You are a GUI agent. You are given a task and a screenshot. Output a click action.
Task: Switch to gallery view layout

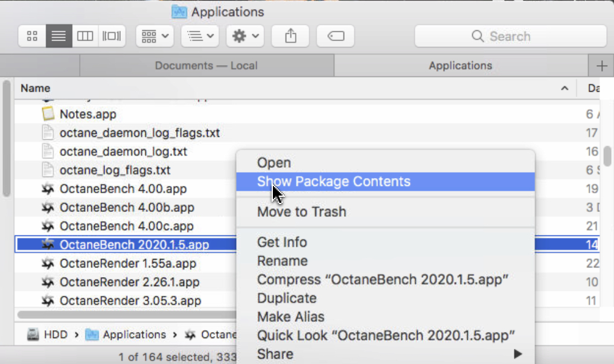[112, 36]
